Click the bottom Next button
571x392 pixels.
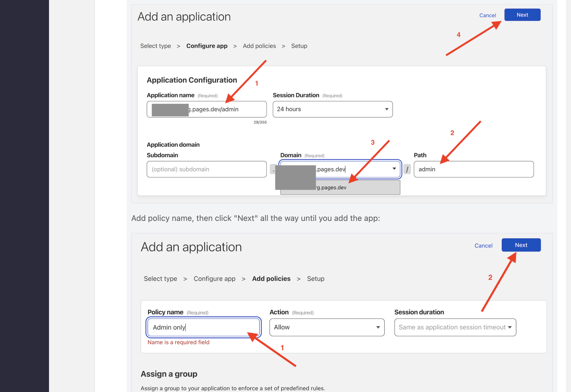[521, 245]
